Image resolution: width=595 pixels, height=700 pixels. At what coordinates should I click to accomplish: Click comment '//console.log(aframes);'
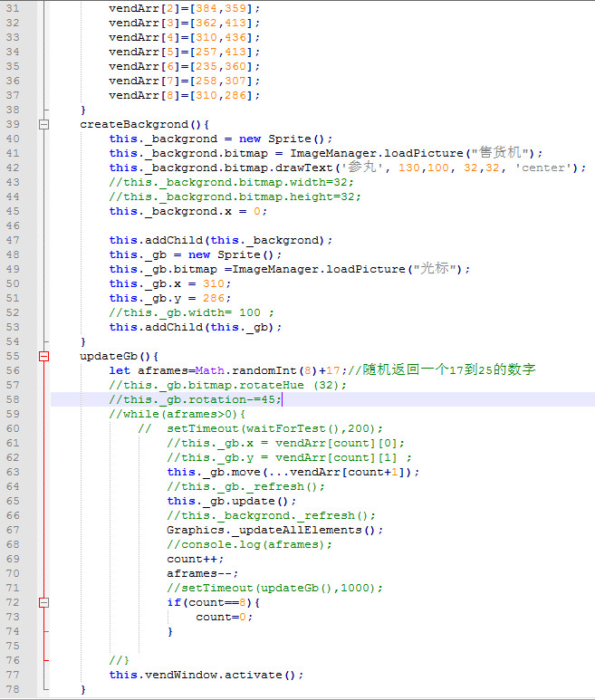(x=250, y=544)
